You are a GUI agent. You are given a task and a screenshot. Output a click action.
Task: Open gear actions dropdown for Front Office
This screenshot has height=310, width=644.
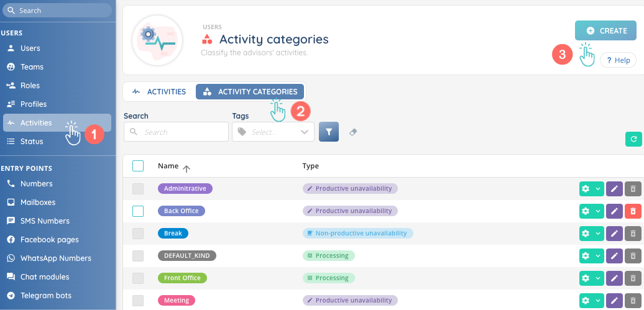tap(591, 278)
